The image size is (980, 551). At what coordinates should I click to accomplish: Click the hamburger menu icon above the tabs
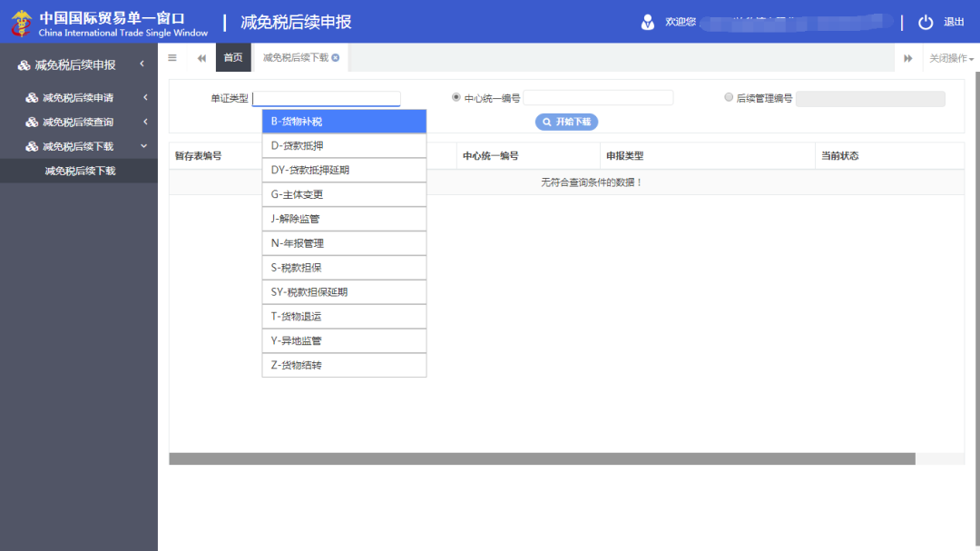point(172,57)
